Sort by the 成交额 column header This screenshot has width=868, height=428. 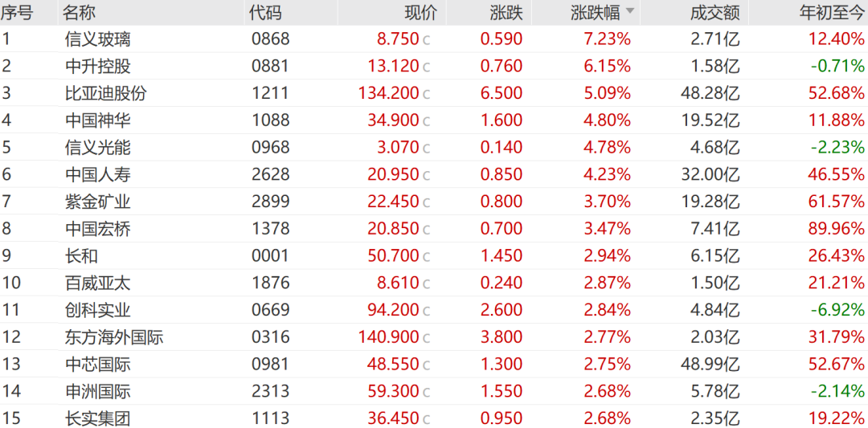point(714,12)
